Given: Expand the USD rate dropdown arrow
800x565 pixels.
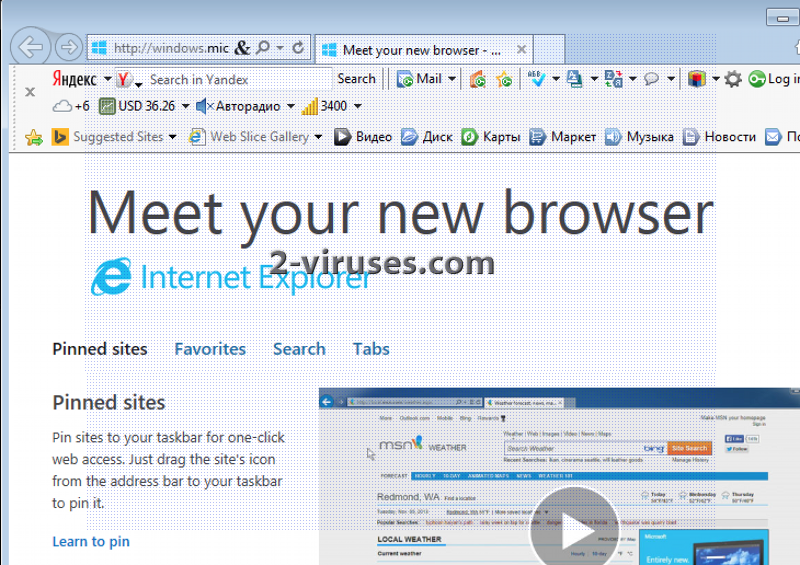Looking at the screenshot, I should point(185,106).
